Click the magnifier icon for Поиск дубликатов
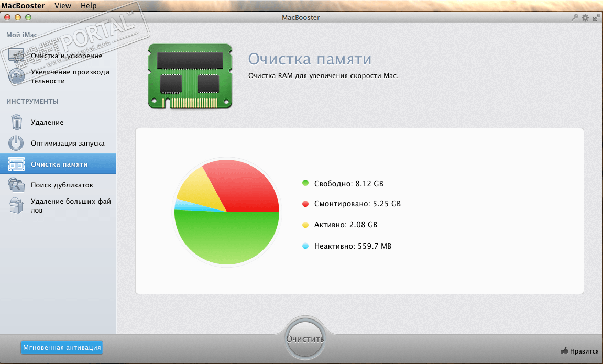The image size is (603, 364). tap(16, 185)
